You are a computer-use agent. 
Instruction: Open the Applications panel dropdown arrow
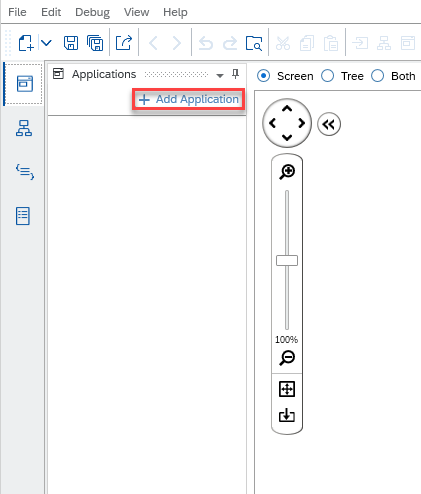pyautogui.click(x=220, y=76)
